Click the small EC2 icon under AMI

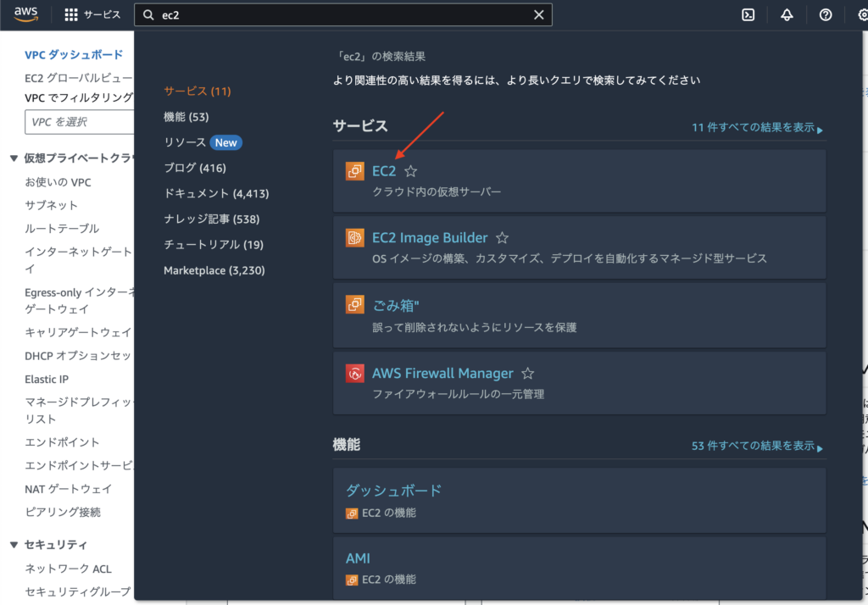coord(352,580)
